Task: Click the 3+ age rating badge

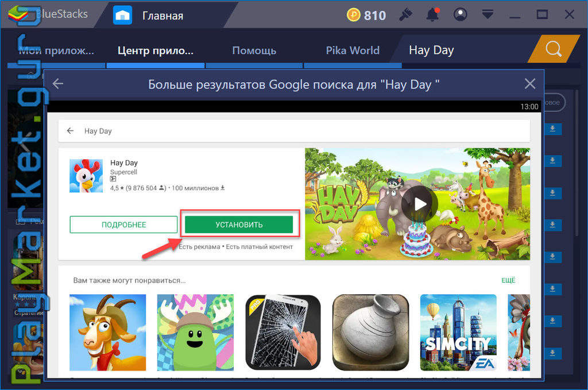Action: click(113, 179)
